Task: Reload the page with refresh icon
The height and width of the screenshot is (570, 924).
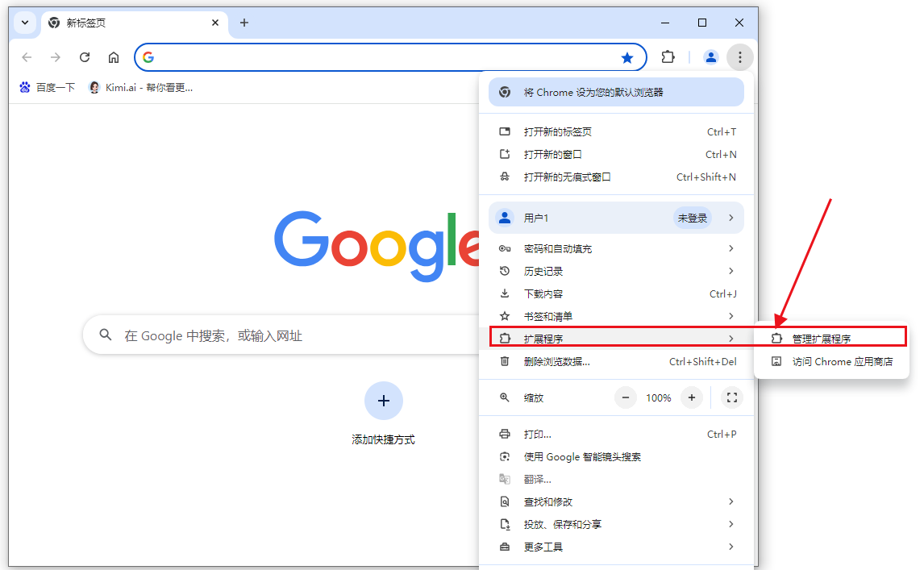Action: point(85,57)
